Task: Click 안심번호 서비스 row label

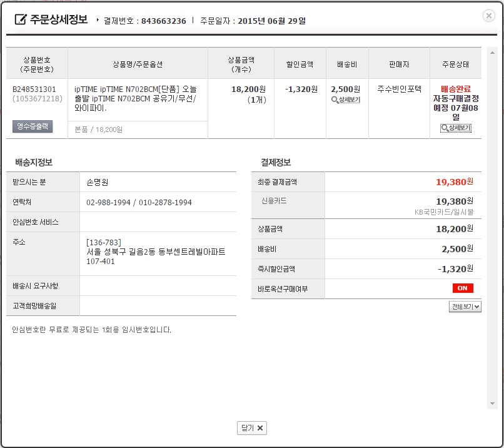Action: pyautogui.click(x=36, y=222)
